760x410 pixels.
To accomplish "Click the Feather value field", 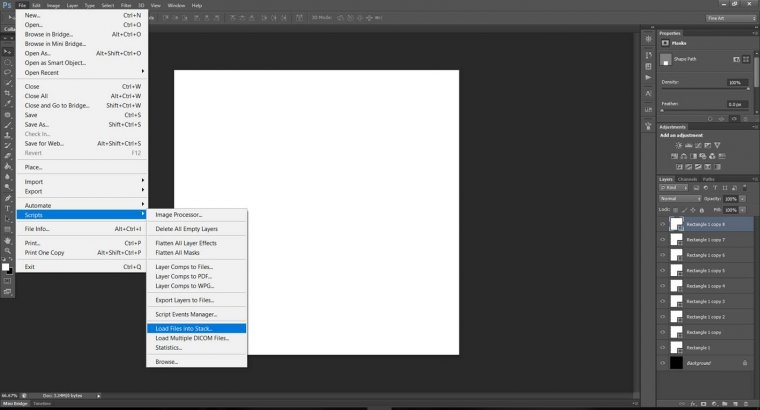I will 737,104.
